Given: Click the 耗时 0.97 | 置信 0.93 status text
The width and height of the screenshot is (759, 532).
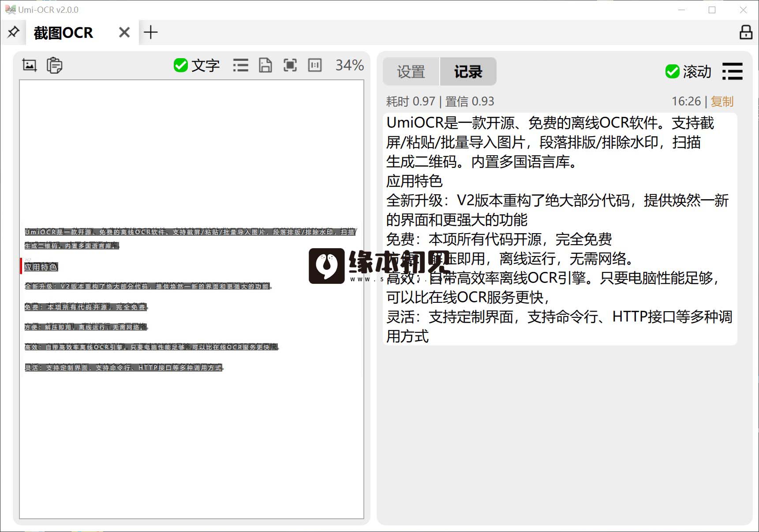Looking at the screenshot, I should tap(440, 101).
